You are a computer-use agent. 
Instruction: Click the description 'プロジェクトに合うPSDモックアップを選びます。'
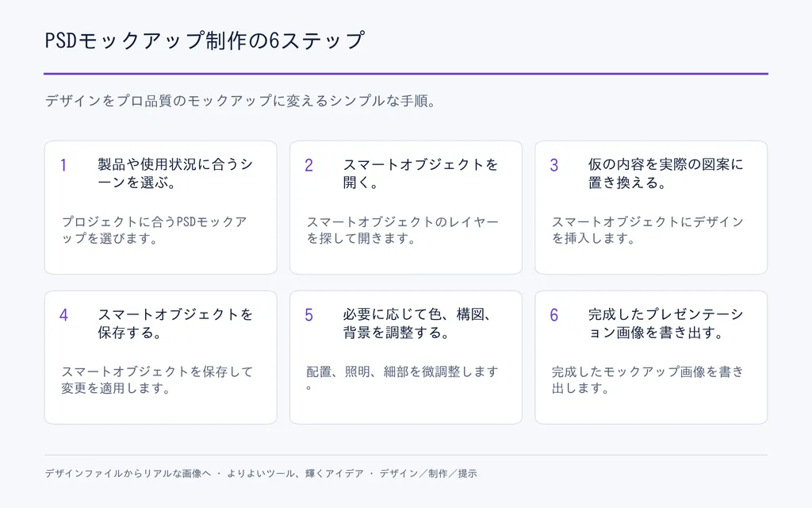coord(155,229)
